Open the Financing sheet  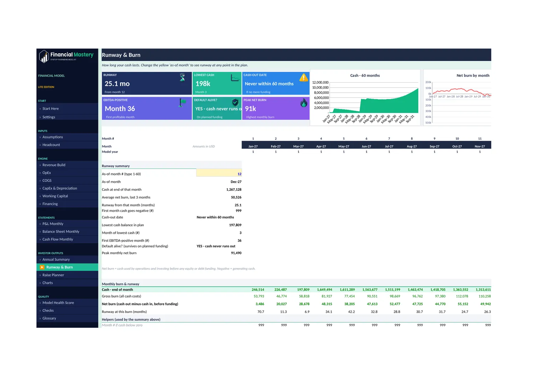pyautogui.click(x=67, y=204)
